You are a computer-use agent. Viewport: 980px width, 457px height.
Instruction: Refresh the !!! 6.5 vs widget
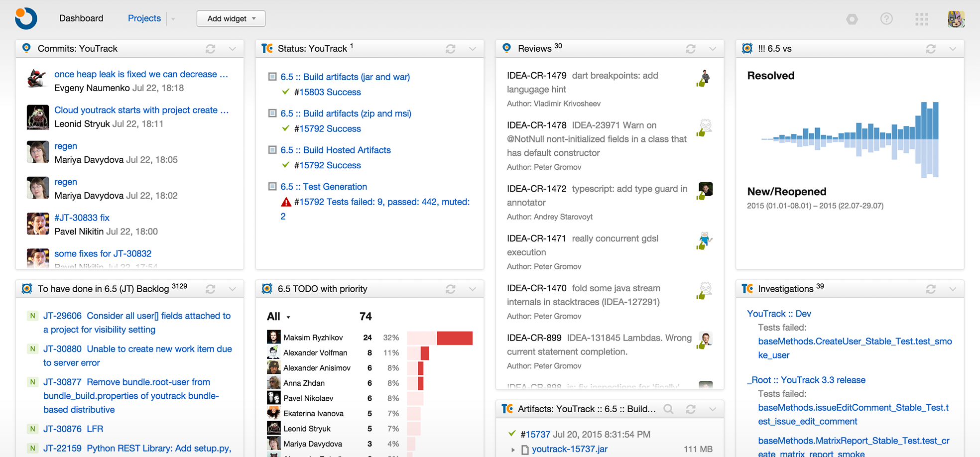click(931, 49)
